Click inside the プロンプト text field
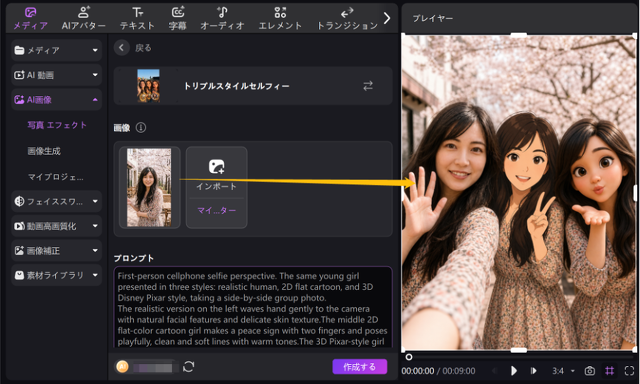Viewport: 640px width, 384px height. click(253, 307)
